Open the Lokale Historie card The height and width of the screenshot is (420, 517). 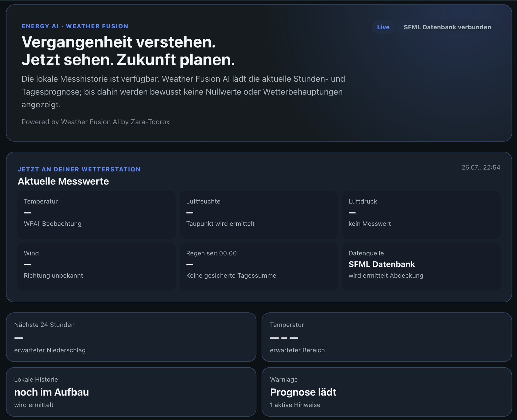pos(131,392)
